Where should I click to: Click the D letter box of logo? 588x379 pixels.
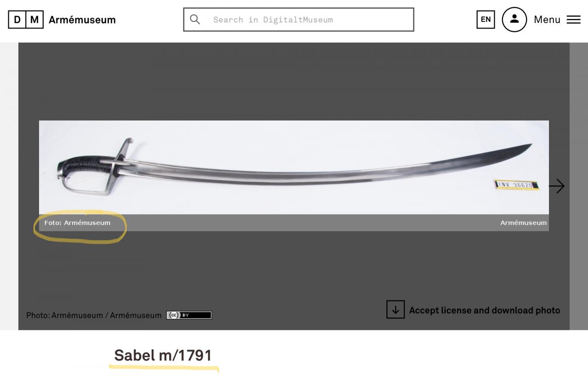pyautogui.click(x=17, y=20)
